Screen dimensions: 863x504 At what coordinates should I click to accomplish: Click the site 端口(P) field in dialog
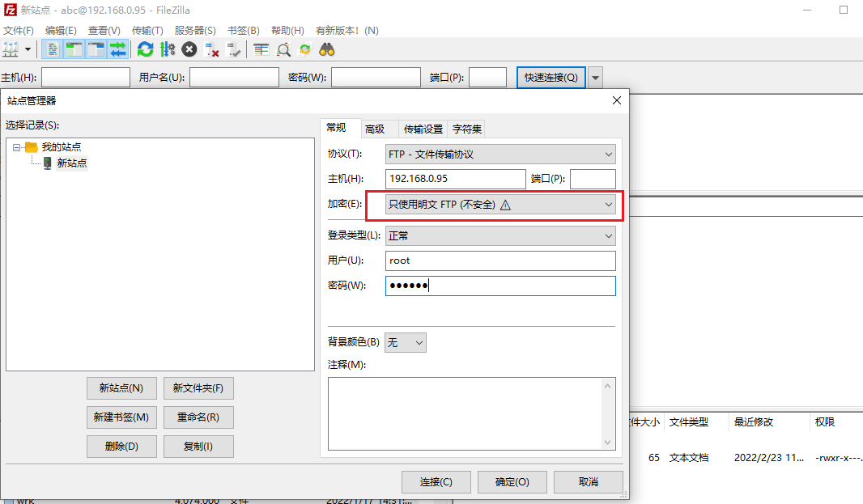click(593, 179)
